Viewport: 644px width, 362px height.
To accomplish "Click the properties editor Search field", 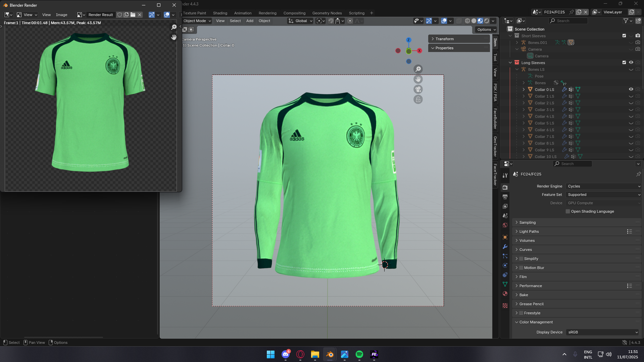I will pos(573,164).
